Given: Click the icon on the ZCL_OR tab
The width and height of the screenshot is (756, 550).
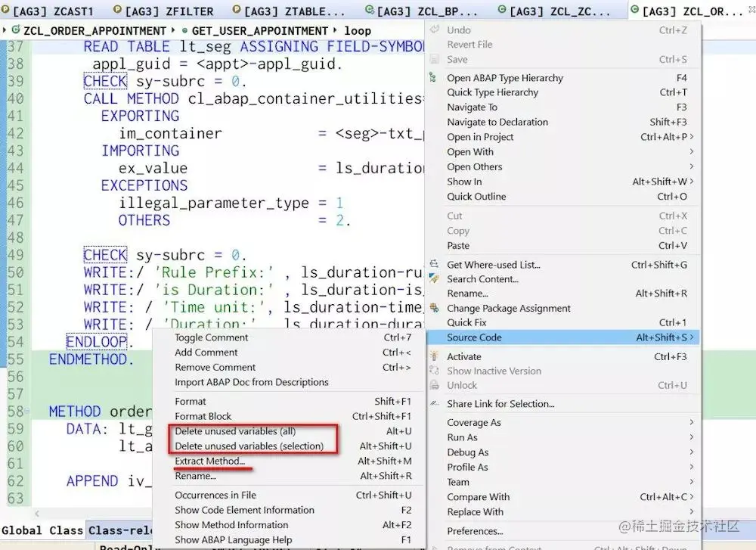Looking at the screenshot, I should pyautogui.click(x=635, y=10).
